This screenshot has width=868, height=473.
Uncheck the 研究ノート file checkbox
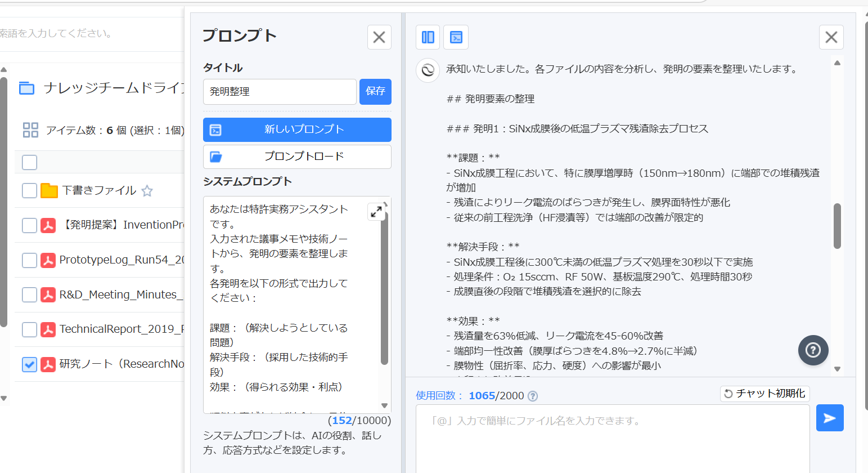29,364
